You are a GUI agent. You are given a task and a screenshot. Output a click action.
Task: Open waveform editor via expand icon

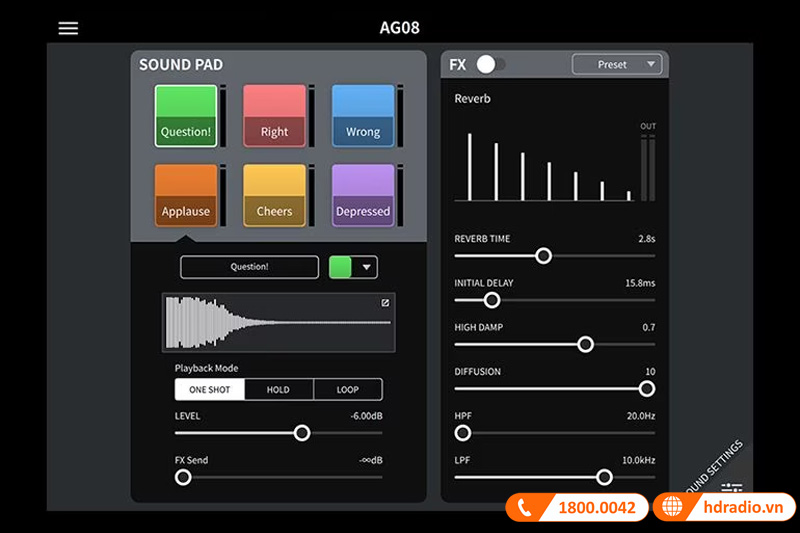[385, 303]
